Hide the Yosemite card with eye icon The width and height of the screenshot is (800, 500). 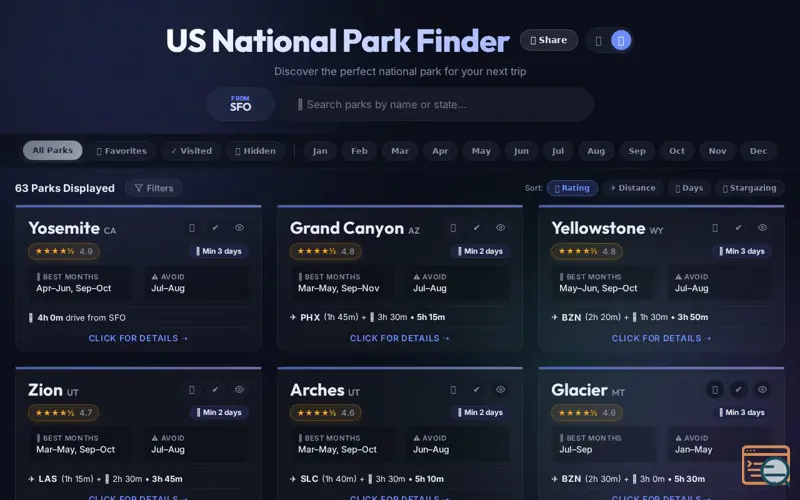click(239, 228)
